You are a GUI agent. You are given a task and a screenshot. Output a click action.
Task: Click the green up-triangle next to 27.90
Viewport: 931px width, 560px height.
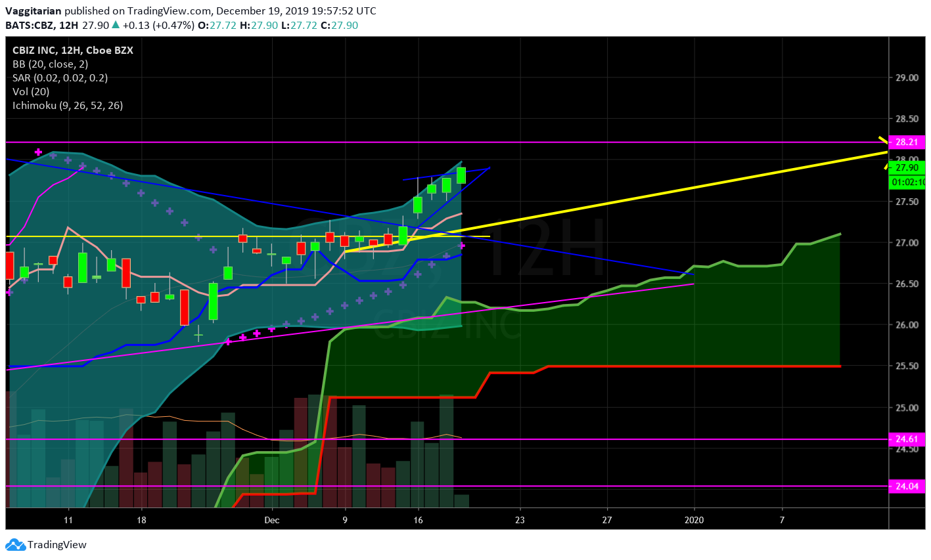[x=116, y=25]
